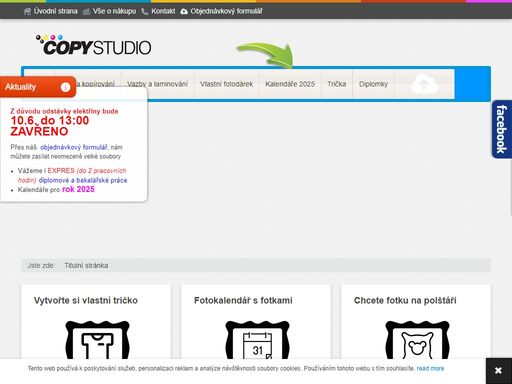
Task: Click Titulní stránka breadcrumb
Action: point(86,266)
